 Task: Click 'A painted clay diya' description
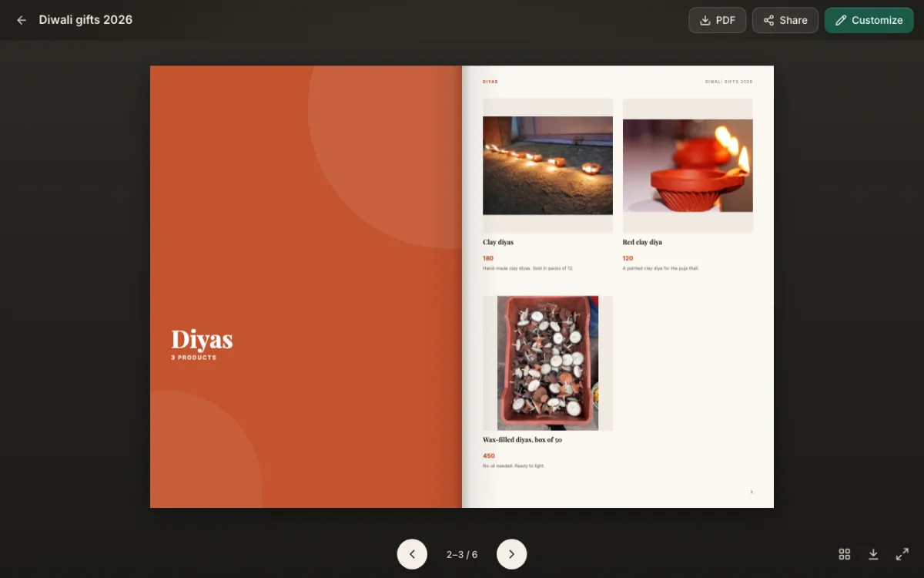(x=661, y=268)
